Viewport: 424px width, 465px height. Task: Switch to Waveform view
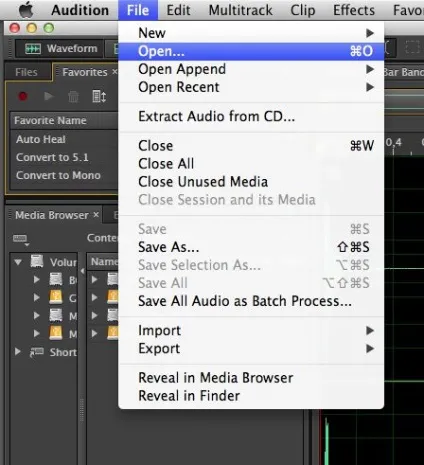tap(61, 49)
